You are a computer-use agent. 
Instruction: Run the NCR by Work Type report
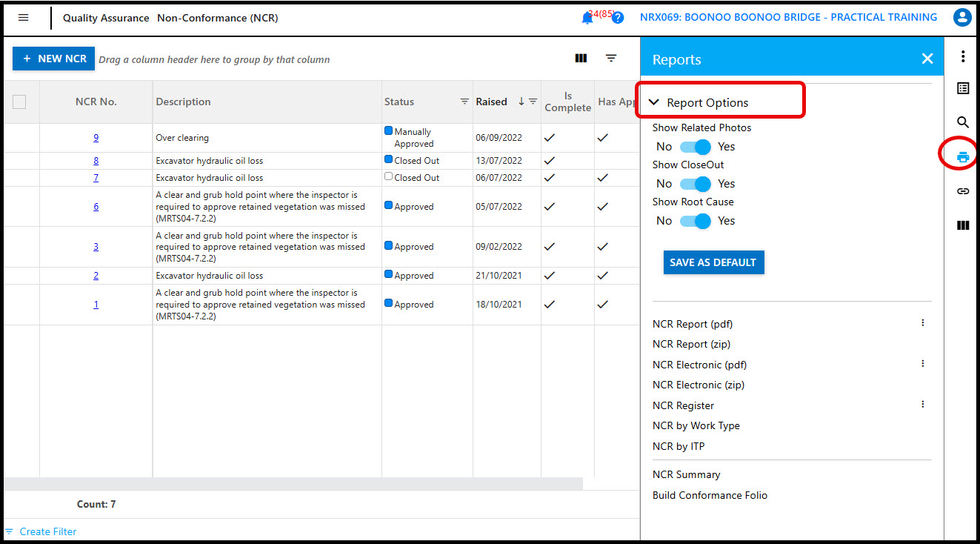696,425
